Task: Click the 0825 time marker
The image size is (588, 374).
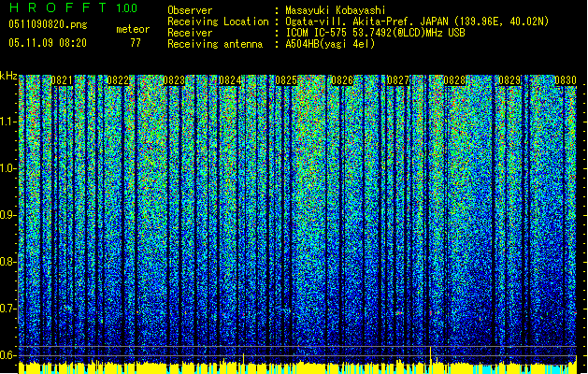Action: pos(286,81)
